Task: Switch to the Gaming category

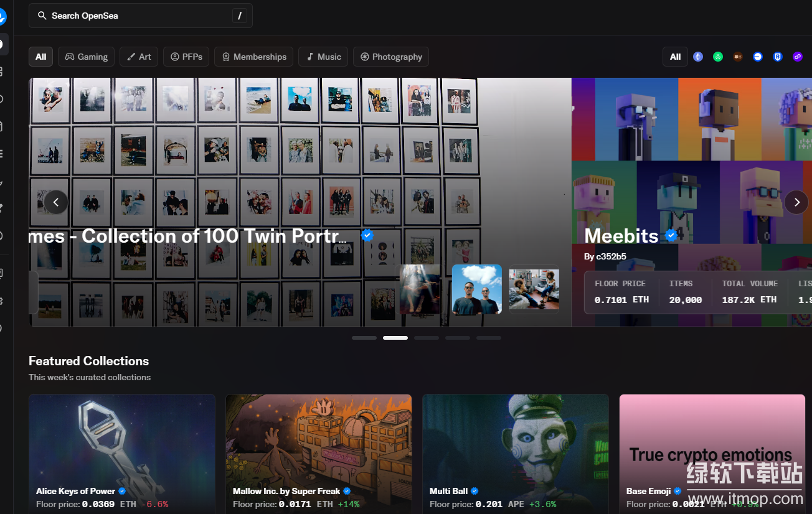Action: (87, 57)
